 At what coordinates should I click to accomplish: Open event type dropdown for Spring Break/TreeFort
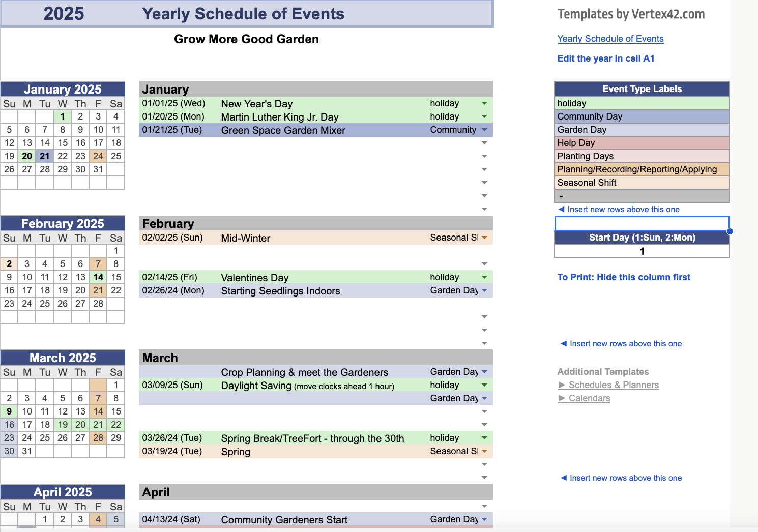[x=484, y=438]
